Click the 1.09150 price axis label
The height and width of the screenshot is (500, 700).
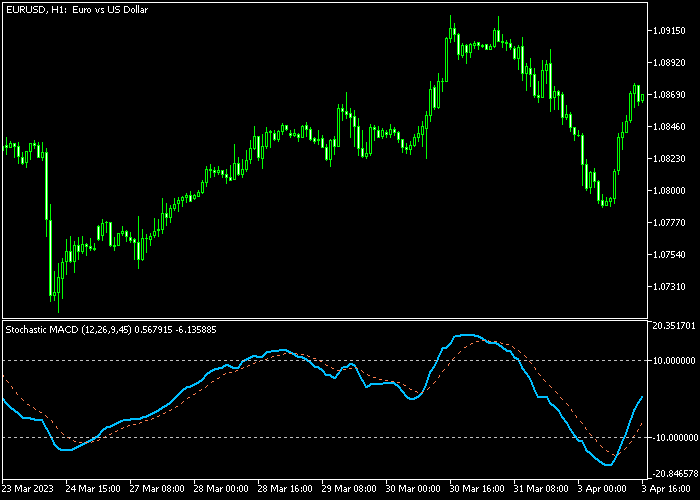click(x=669, y=31)
